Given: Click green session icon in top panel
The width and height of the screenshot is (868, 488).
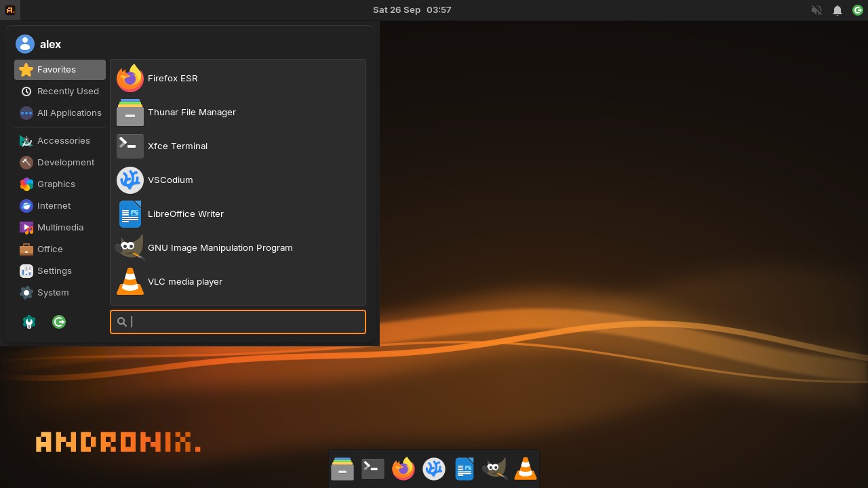Looking at the screenshot, I should point(858,10).
